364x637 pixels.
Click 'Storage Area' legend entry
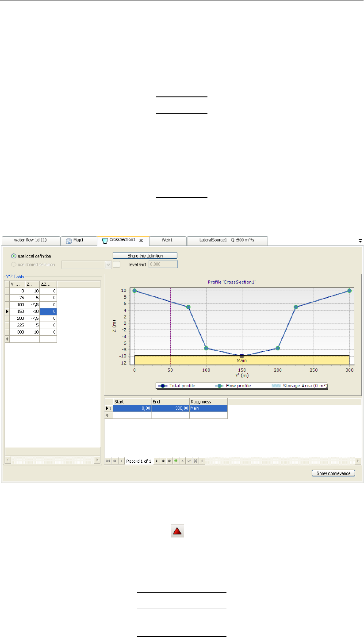(x=299, y=386)
